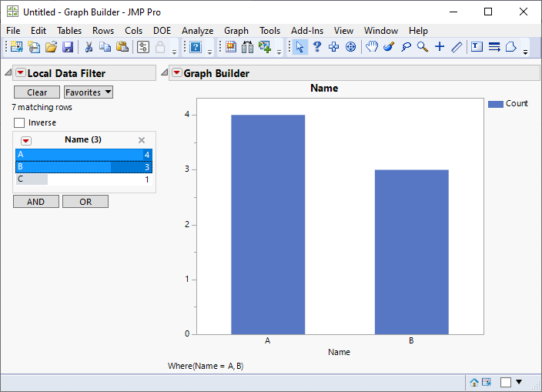The width and height of the screenshot is (542, 392).
Task: Open the Tables menu
Action: click(69, 31)
